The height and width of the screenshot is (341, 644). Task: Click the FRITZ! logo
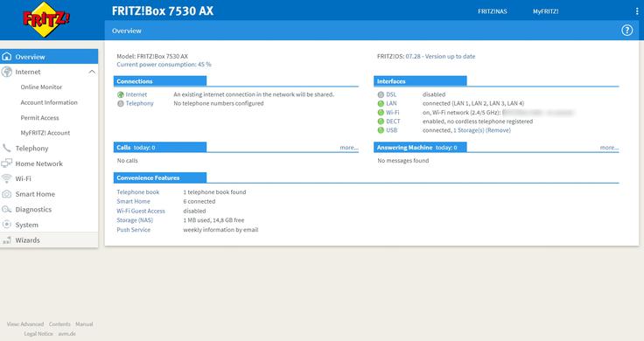pos(46,19)
